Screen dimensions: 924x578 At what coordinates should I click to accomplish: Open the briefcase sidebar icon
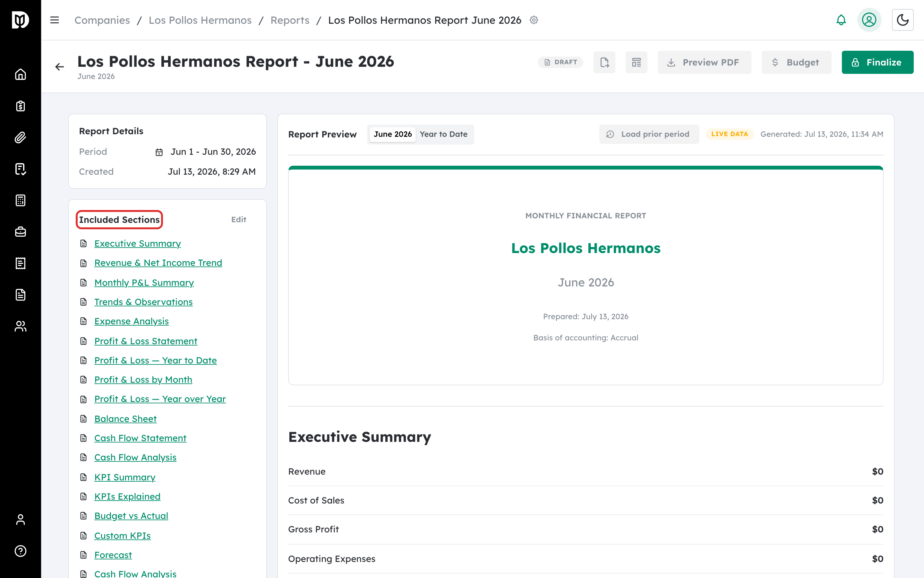coord(20,232)
